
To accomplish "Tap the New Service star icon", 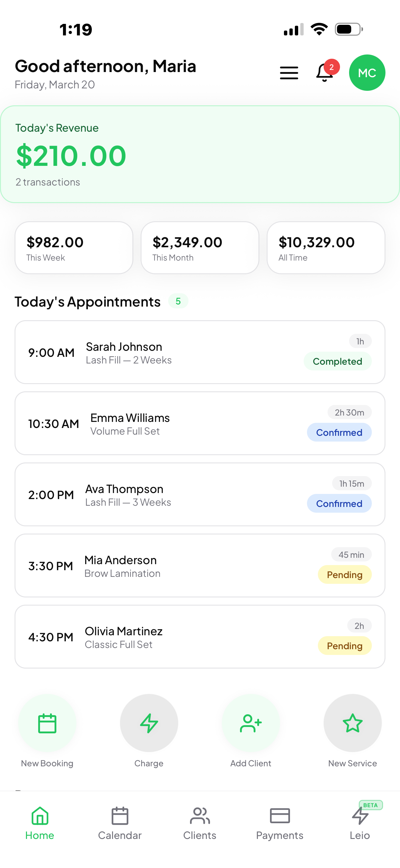I will pos(352,723).
